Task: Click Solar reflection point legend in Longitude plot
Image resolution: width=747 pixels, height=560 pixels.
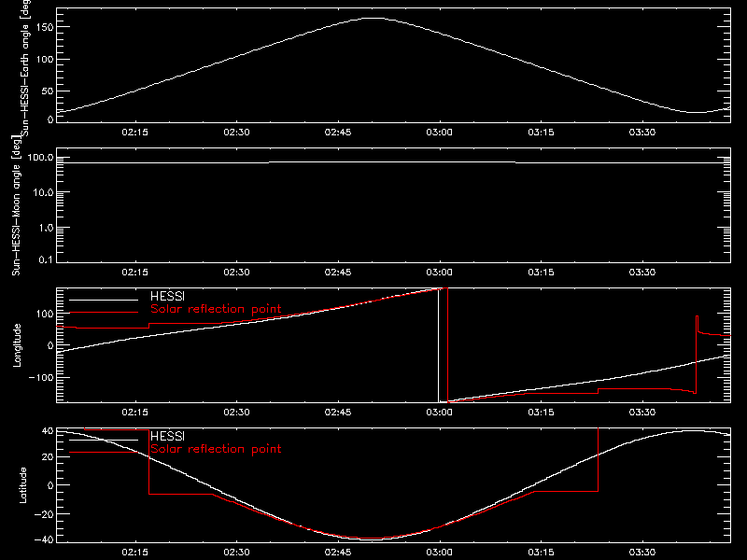Action: click(216, 309)
